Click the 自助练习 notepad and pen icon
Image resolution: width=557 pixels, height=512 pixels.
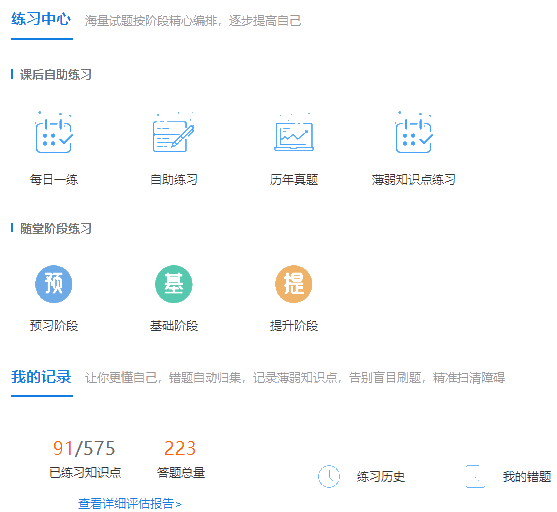click(x=173, y=132)
